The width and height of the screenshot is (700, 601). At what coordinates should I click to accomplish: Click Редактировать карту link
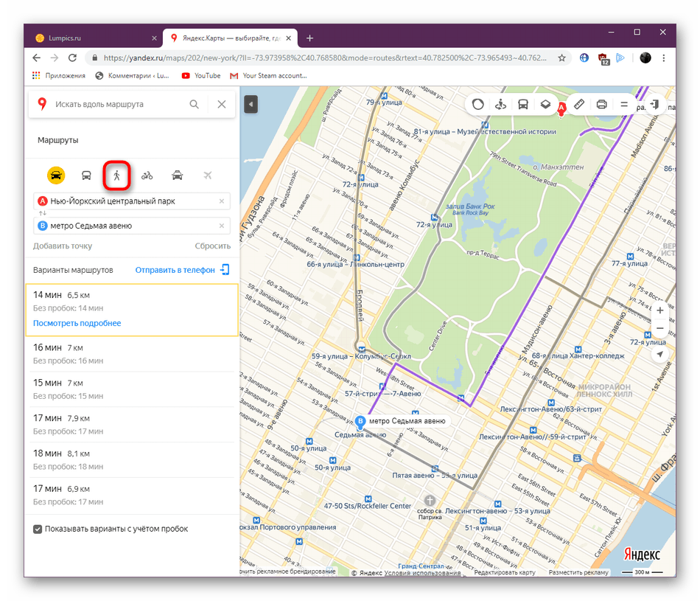coord(505,572)
